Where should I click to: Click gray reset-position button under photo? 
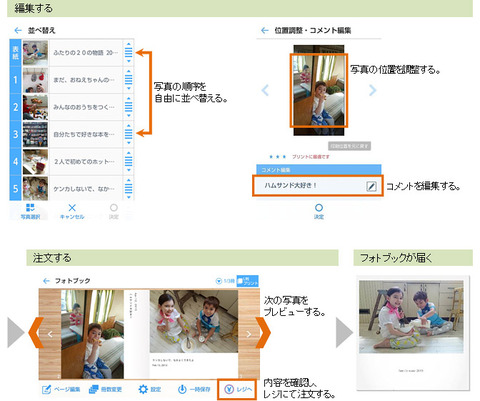[x=349, y=146]
